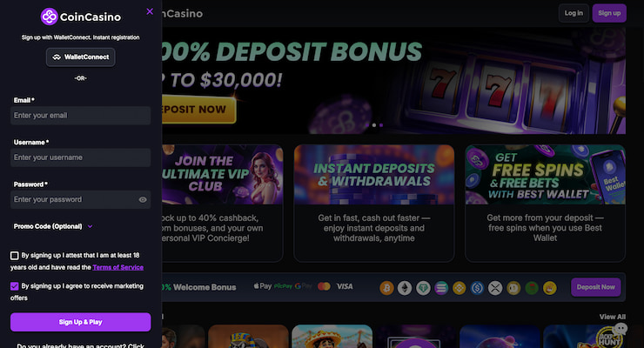Click the Ethereum coin icon
Image resolution: width=644 pixels, height=348 pixels.
coord(405,288)
